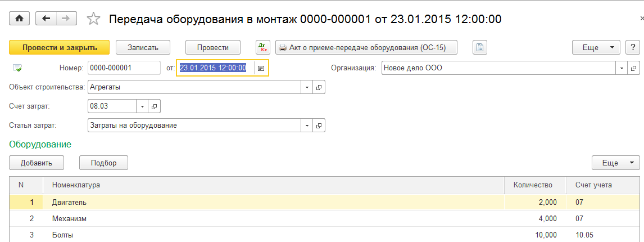The image size is (644, 242).
Task: Expand the Организация dropdown list
Action: [x=622, y=68]
